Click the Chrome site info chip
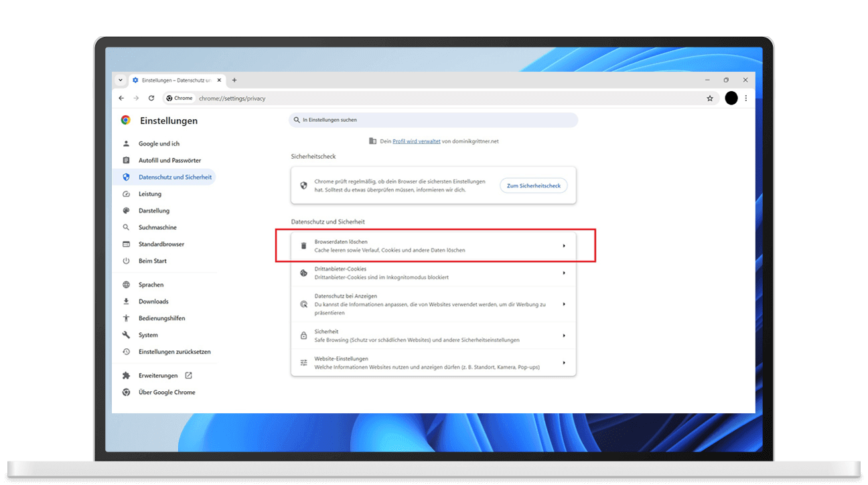 [x=179, y=98]
